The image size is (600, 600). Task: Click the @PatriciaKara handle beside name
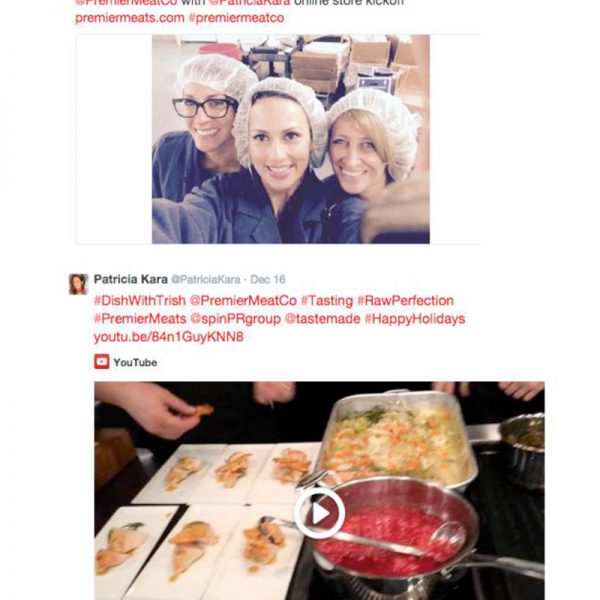pos(206,280)
